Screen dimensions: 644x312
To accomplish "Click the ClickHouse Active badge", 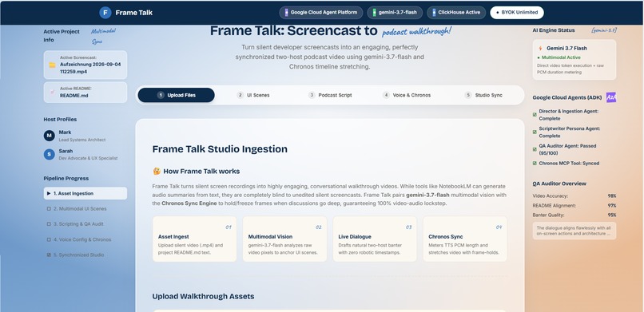I will click(x=456, y=13).
